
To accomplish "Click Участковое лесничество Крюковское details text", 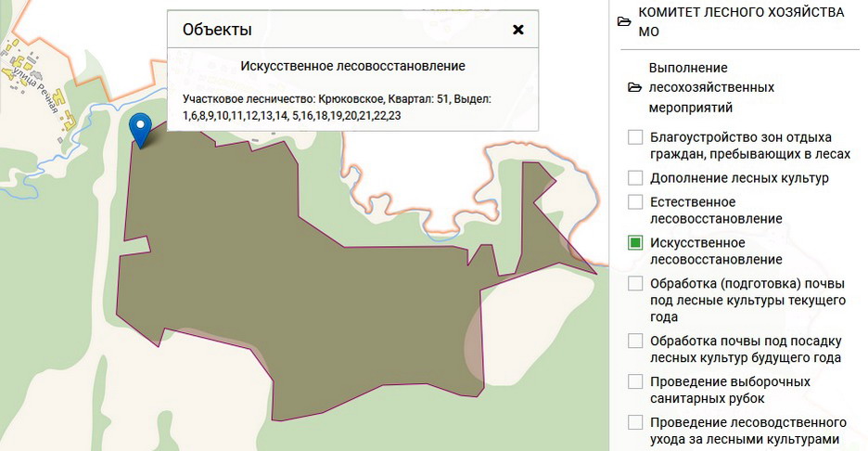I will pyautogui.click(x=337, y=108).
